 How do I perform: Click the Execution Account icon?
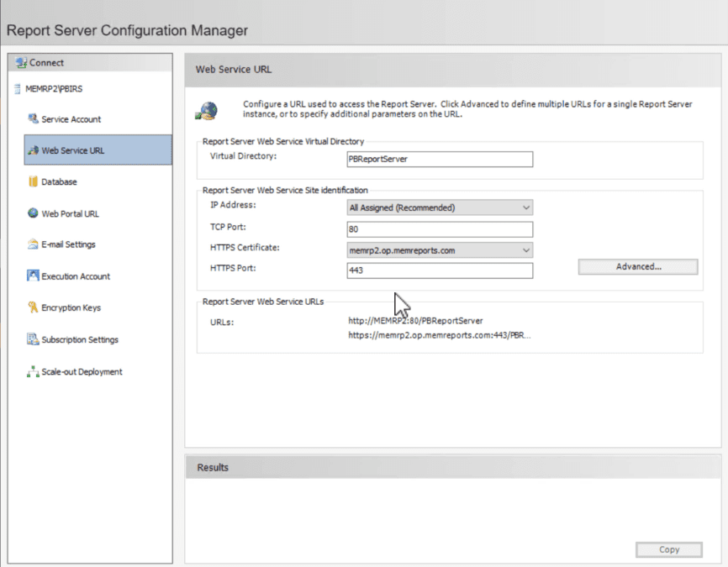[33, 276]
